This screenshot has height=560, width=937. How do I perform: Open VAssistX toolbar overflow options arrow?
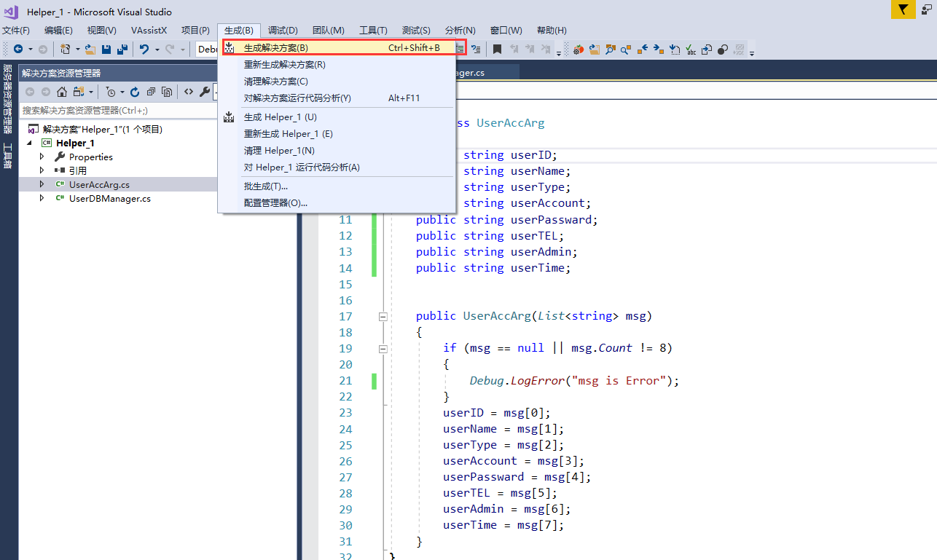click(x=752, y=52)
